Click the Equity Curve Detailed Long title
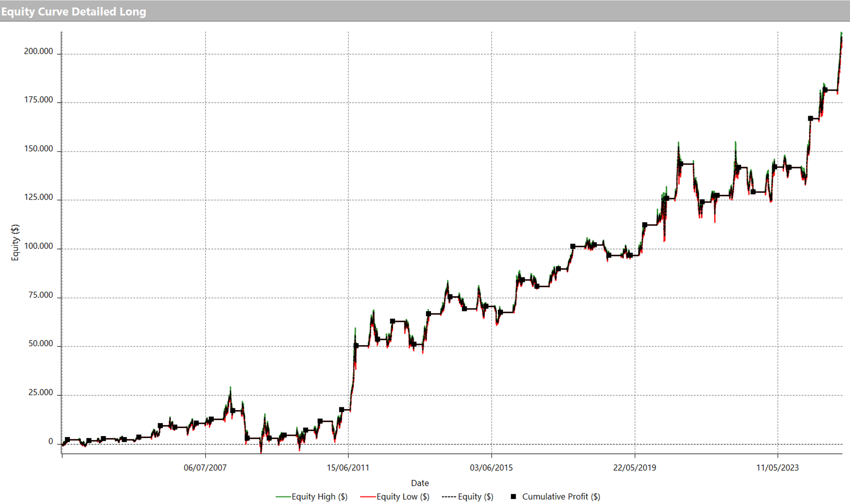850x504 pixels. (73, 11)
